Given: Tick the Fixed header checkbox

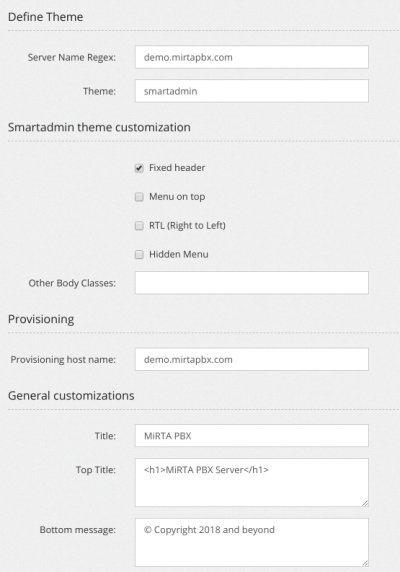Looking at the screenshot, I should [x=139, y=168].
